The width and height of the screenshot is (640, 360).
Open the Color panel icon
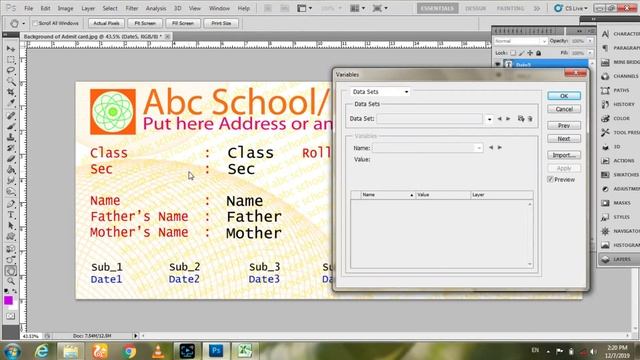(x=605, y=118)
